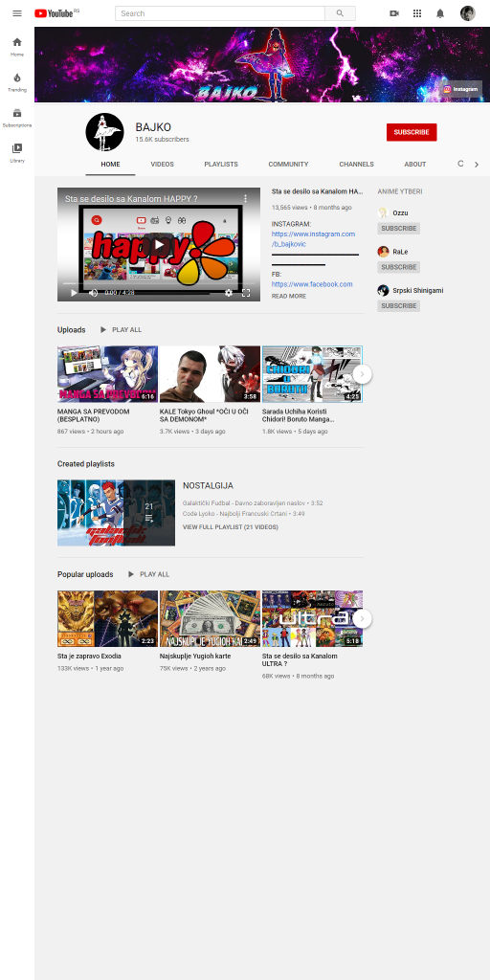Open the hamburger guide menu
Screen dimensions: 490x980
tap(17, 13)
